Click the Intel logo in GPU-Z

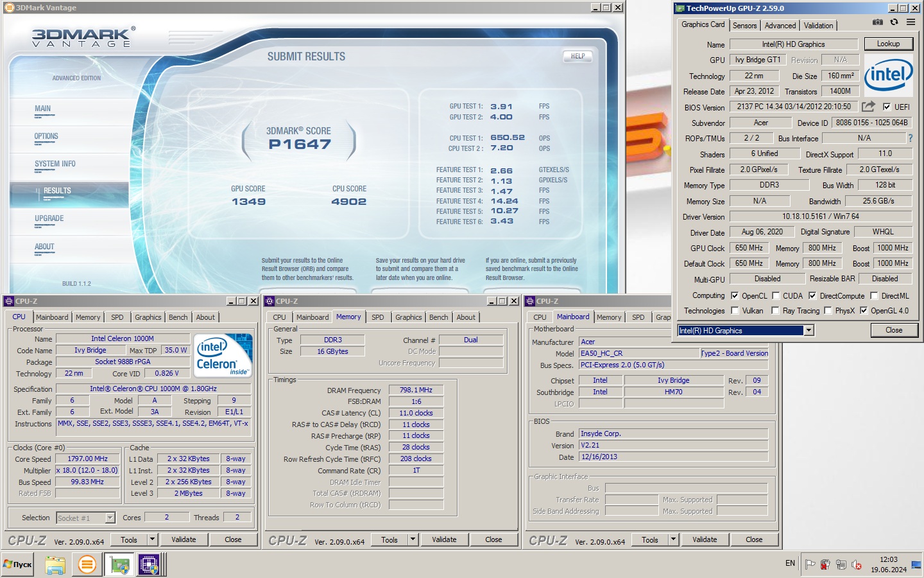point(888,76)
